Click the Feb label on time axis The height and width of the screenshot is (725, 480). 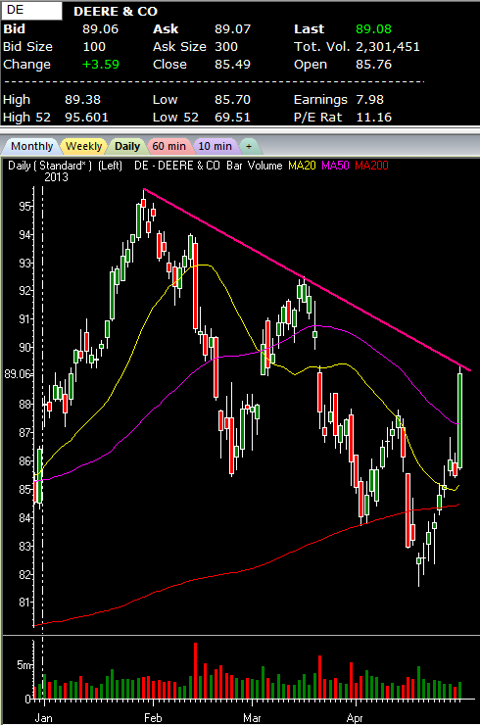tap(153, 718)
